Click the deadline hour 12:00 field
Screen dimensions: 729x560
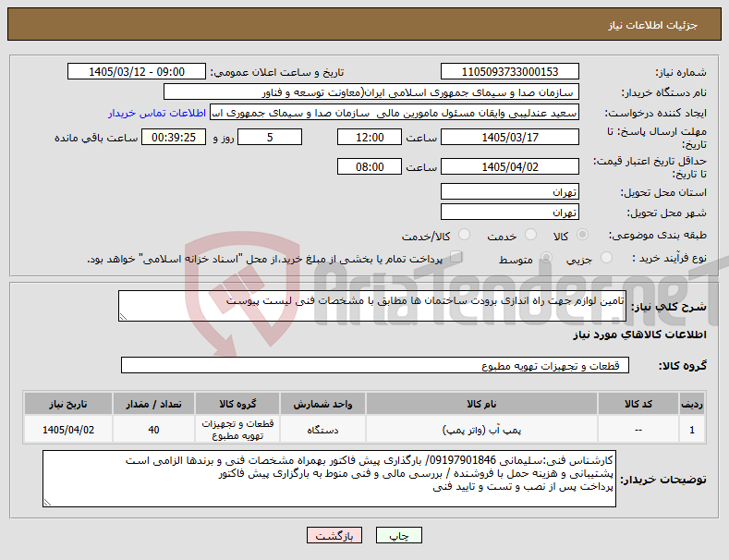(x=370, y=137)
